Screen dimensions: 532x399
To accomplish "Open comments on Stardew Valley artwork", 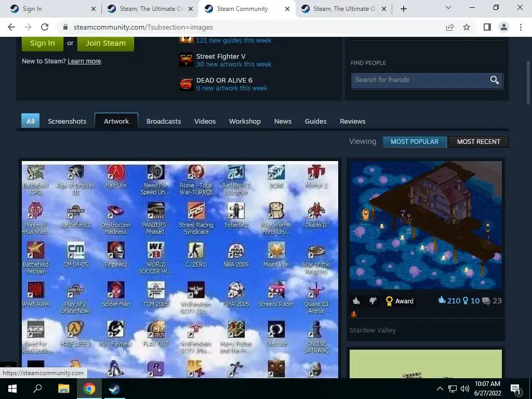I will [x=491, y=301].
